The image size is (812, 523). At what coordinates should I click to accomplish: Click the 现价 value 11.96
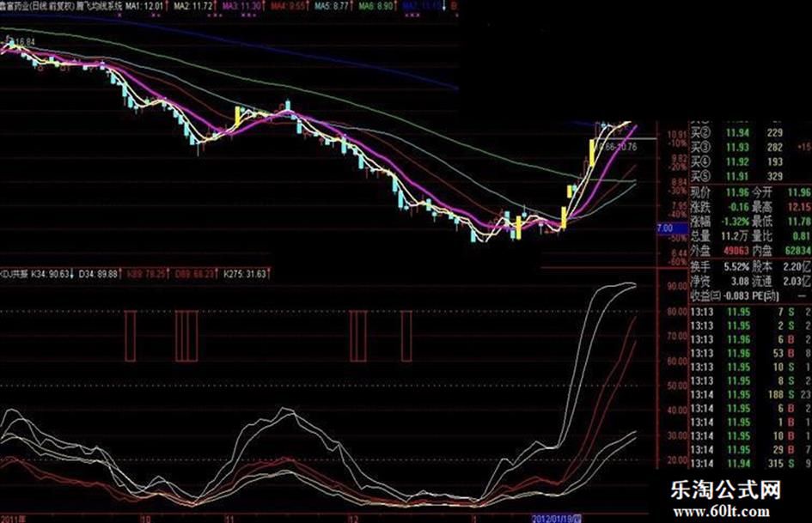coord(737,192)
